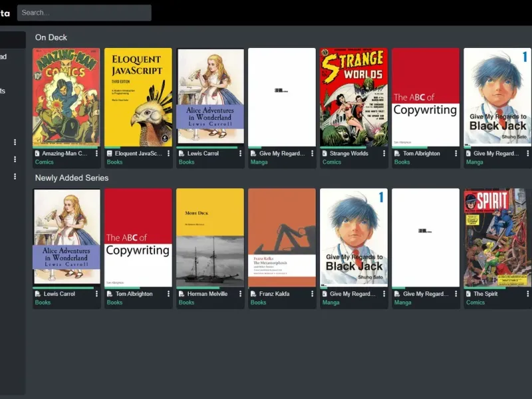Open the Eloquent JavaScript cover in On Deck

pyautogui.click(x=138, y=97)
